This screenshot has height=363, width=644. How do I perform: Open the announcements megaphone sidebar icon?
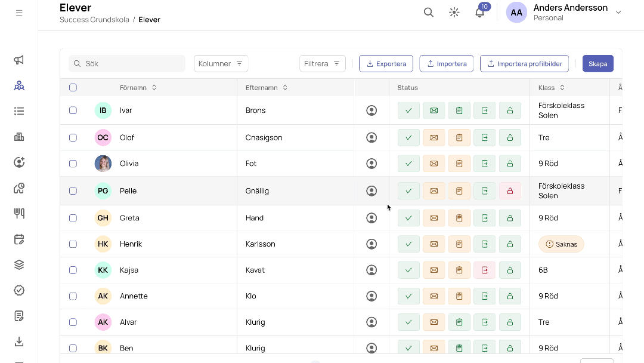(x=19, y=60)
